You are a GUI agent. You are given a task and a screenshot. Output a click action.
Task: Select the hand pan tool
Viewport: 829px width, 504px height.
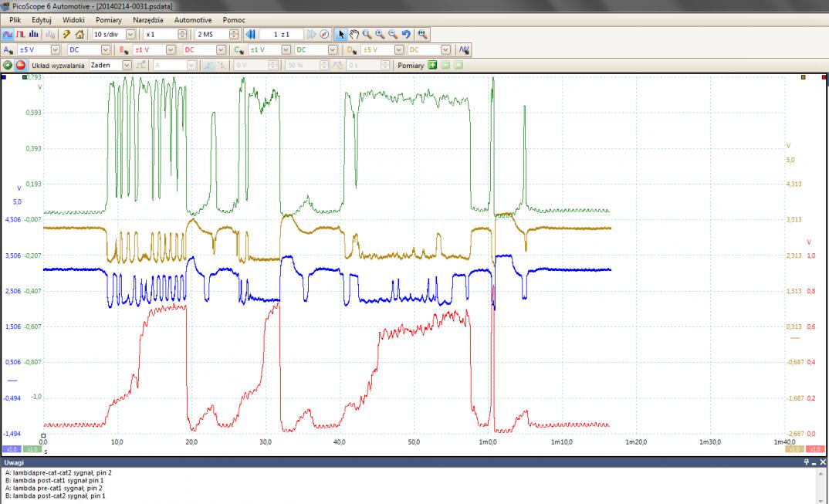click(354, 34)
